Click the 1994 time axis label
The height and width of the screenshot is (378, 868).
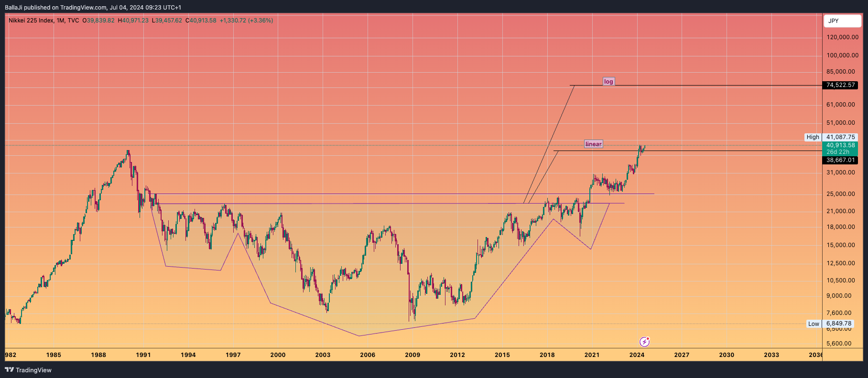(x=188, y=355)
